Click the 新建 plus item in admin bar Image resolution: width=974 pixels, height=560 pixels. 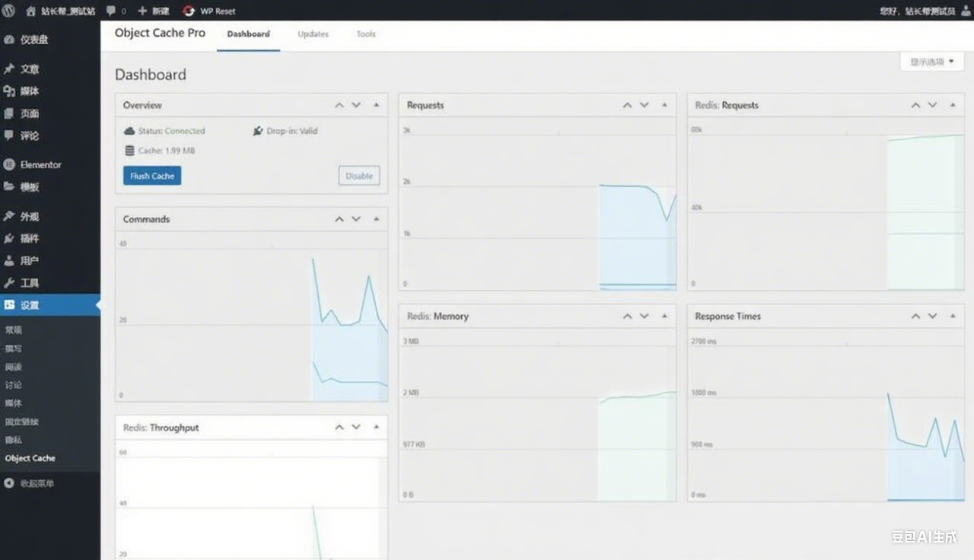(x=153, y=11)
